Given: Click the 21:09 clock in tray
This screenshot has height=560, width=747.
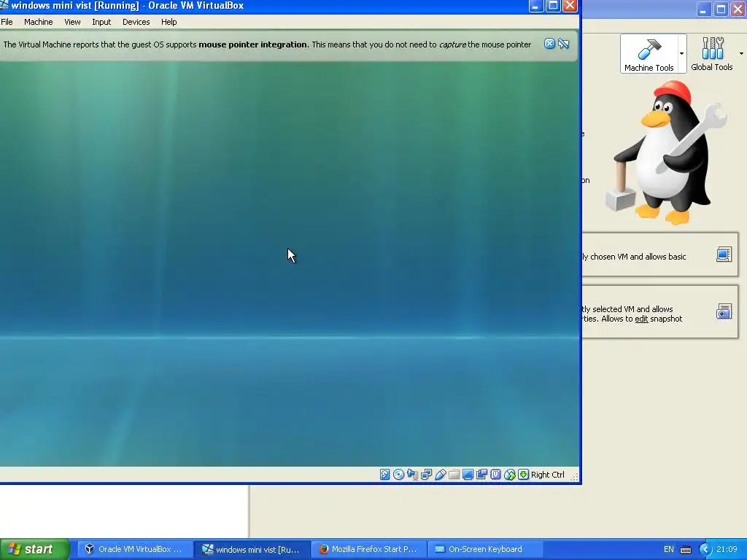Looking at the screenshot, I should 727,550.
